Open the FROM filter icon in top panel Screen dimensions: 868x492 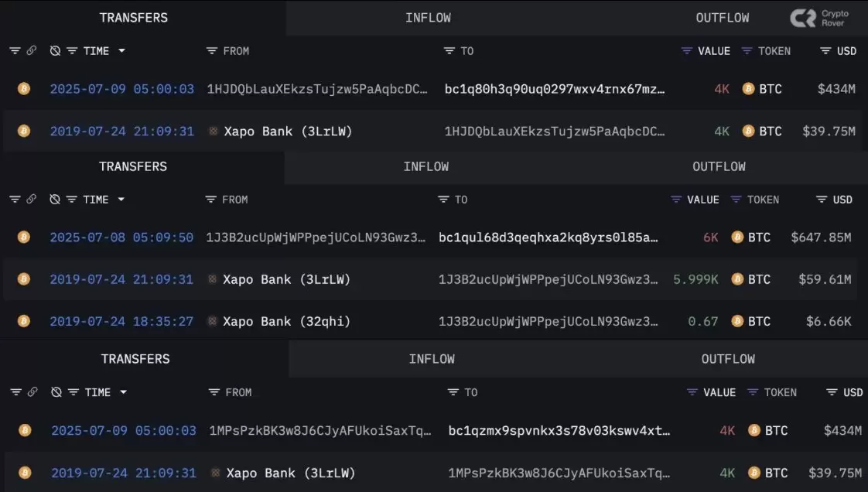click(x=211, y=51)
